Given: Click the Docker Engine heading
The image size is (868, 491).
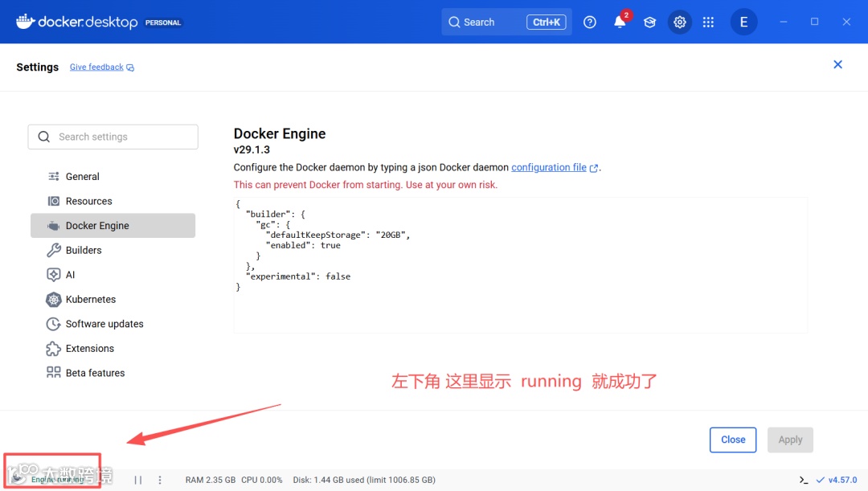Looking at the screenshot, I should (x=280, y=133).
